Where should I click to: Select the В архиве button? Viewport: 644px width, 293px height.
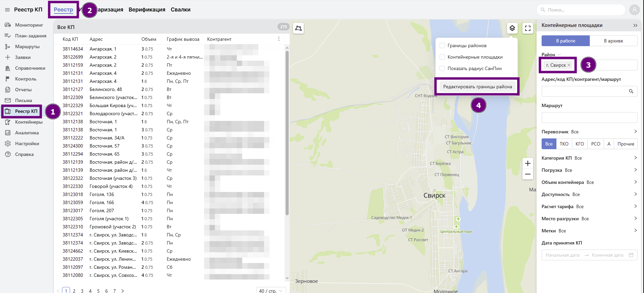point(613,41)
